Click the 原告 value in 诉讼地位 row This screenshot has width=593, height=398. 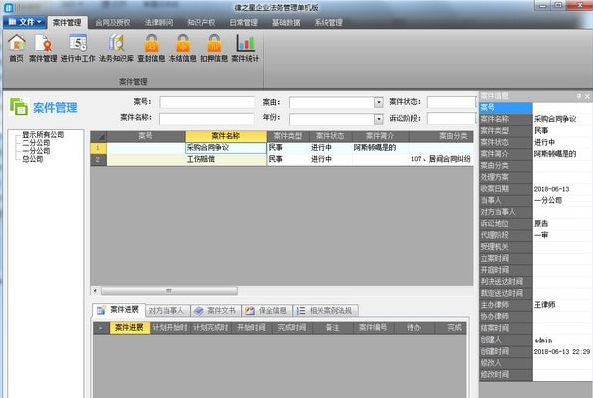point(541,224)
